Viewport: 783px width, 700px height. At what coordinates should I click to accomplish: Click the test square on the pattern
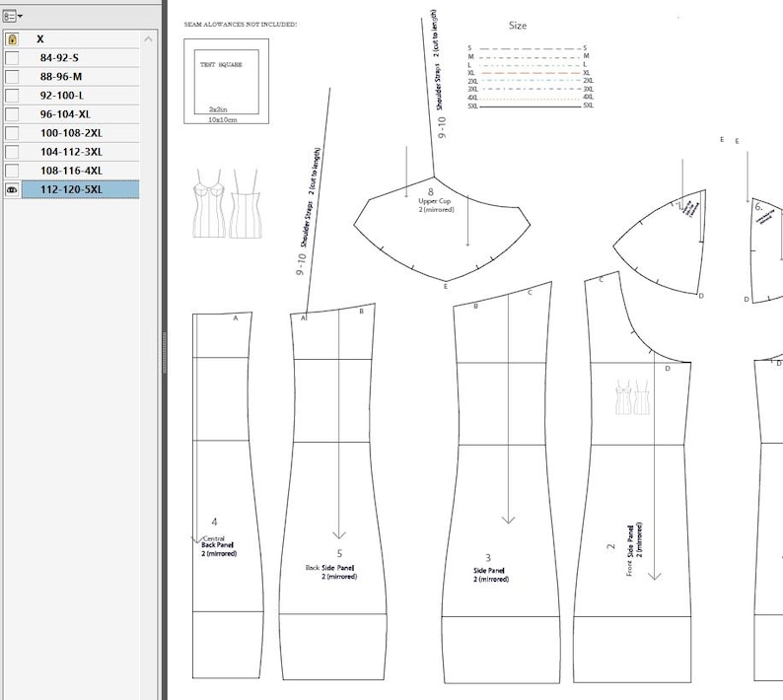coord(226,82)
